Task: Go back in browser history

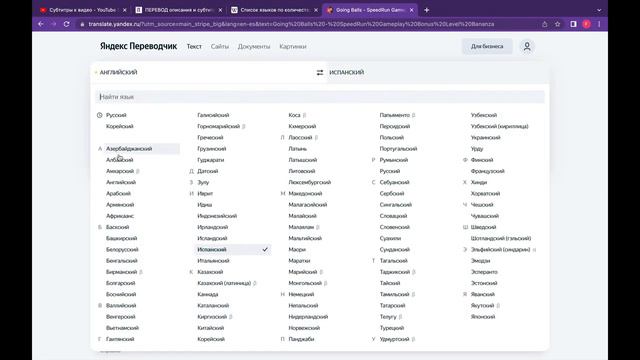Action: [x=41, y=24]
